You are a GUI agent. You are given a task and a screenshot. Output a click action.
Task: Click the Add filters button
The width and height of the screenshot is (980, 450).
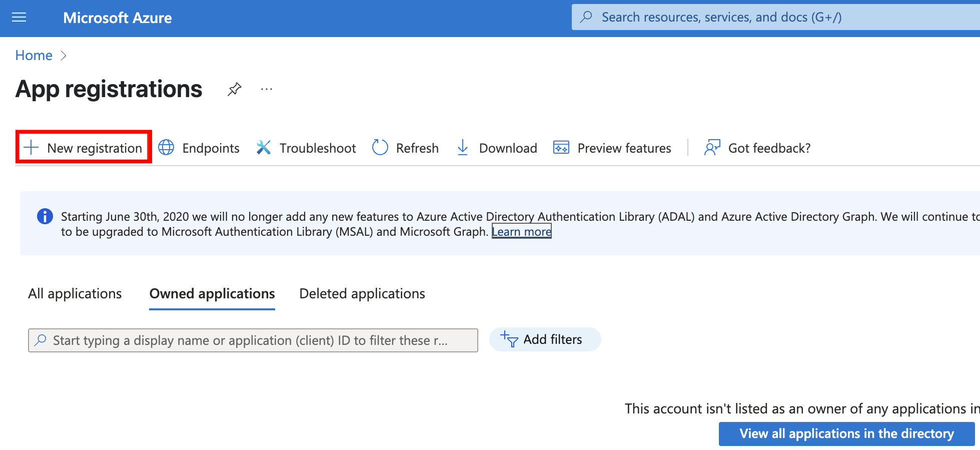pyautogui.click(x=544, y=339)
